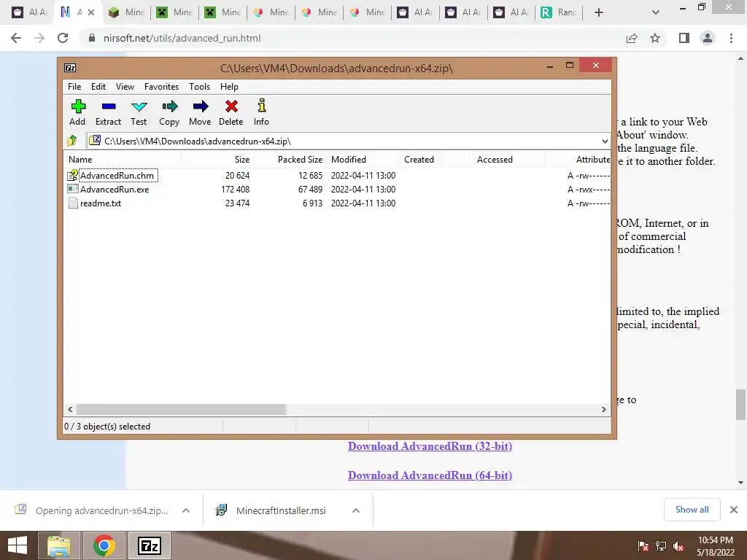Screen dimensions: 747x560
Task: Open the View menu
Action: pos(125,87)
